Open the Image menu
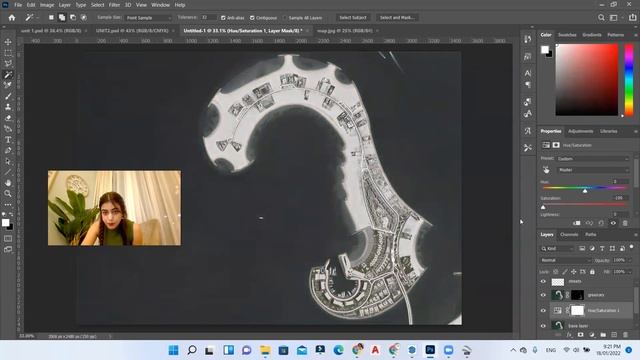Viewport: 640px width, 360px height. click(x=47, y=5)
